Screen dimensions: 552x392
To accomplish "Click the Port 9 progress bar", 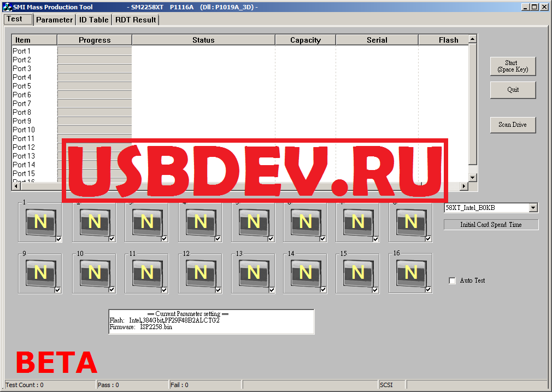I will pyautogui.click(x=95, y=121).
